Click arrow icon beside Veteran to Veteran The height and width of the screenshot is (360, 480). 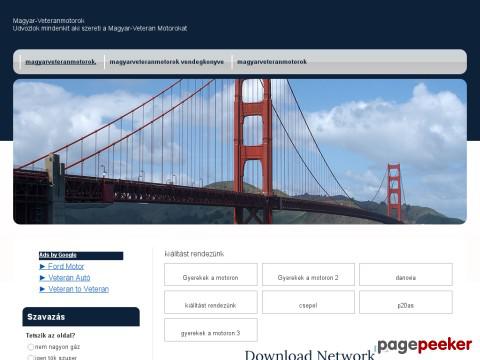coord(43,289)
